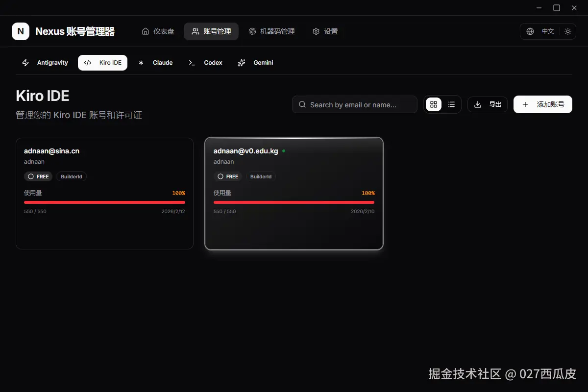Select the Antigravity platform icon
588x392 pixels.
25,62
